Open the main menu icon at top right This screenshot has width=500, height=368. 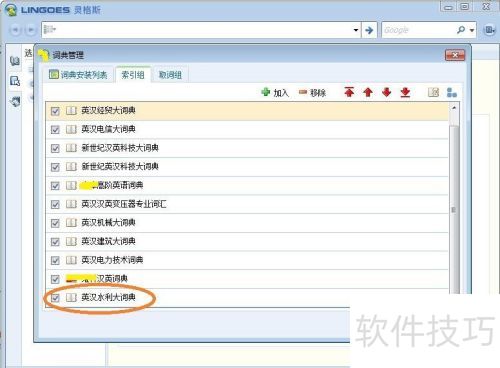tap(489, 30)
